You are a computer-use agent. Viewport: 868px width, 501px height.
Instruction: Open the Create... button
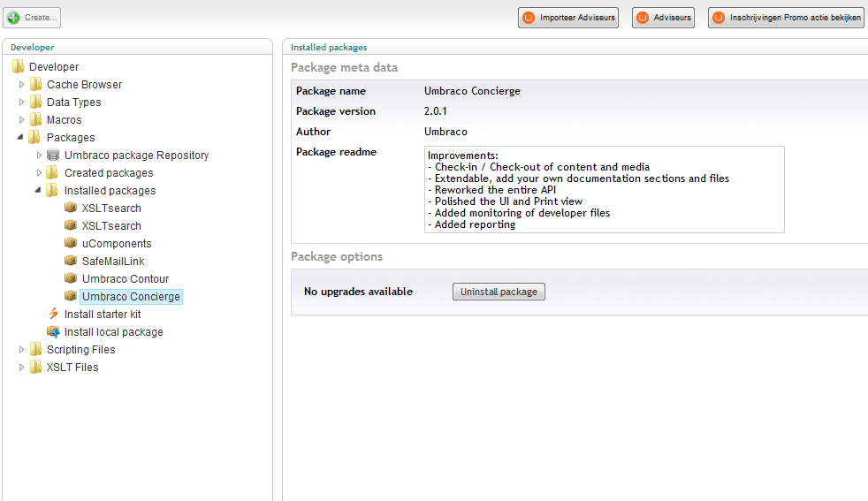[32, 18]
